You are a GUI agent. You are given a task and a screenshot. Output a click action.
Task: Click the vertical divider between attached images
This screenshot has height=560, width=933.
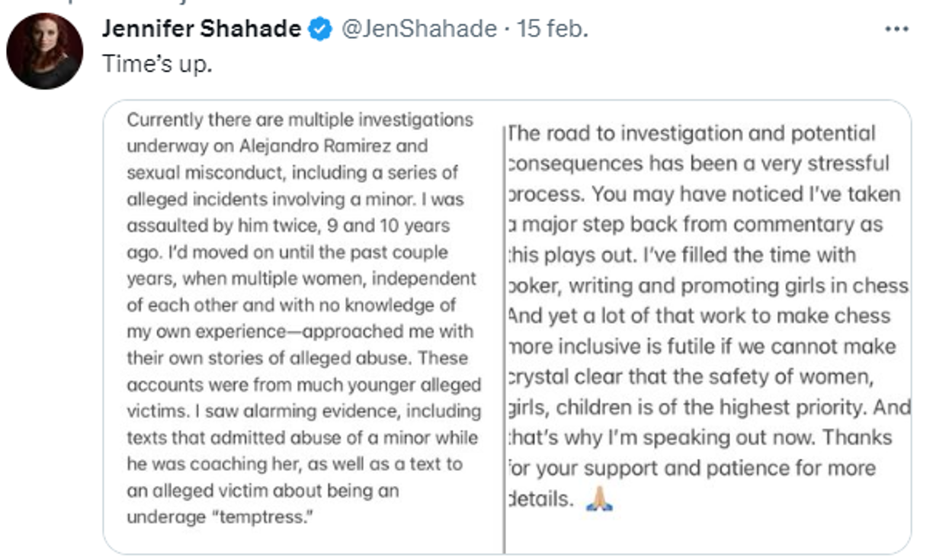504,335
